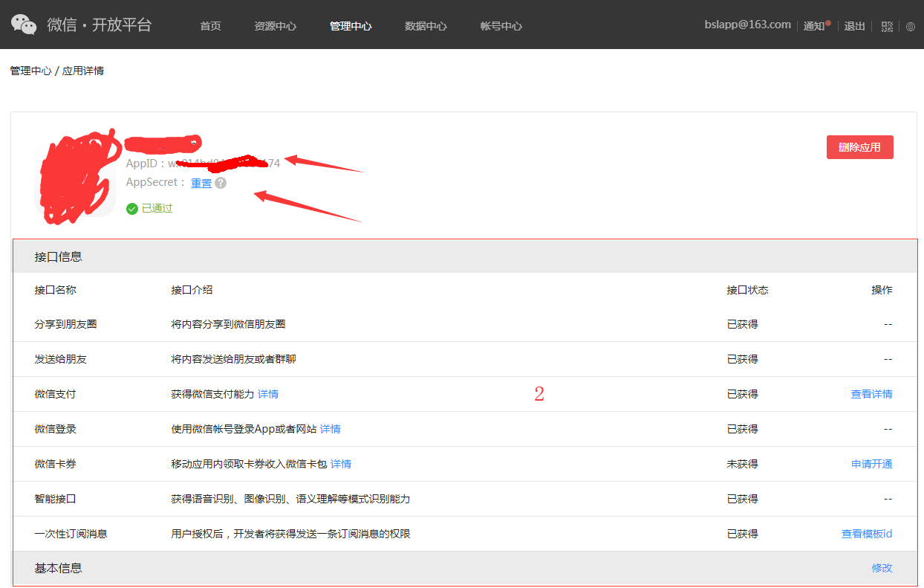Screen dimensions: 924x588
Task: Select the 智能接口 interface name
Action: (55, 499)
